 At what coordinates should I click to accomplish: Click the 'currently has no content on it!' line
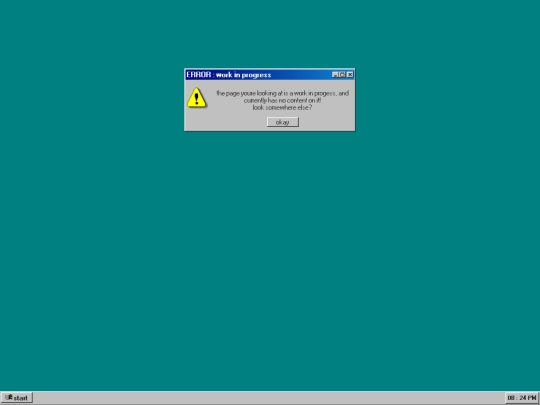pyautogui.click(x=282, y=101)
